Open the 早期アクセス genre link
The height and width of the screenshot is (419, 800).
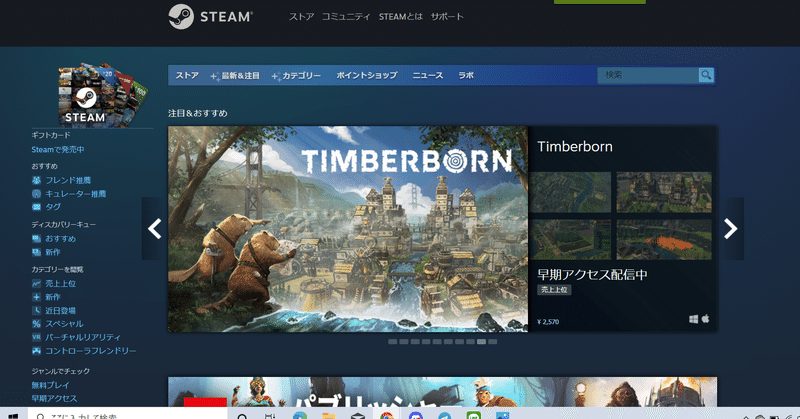(x=54, y=399)
